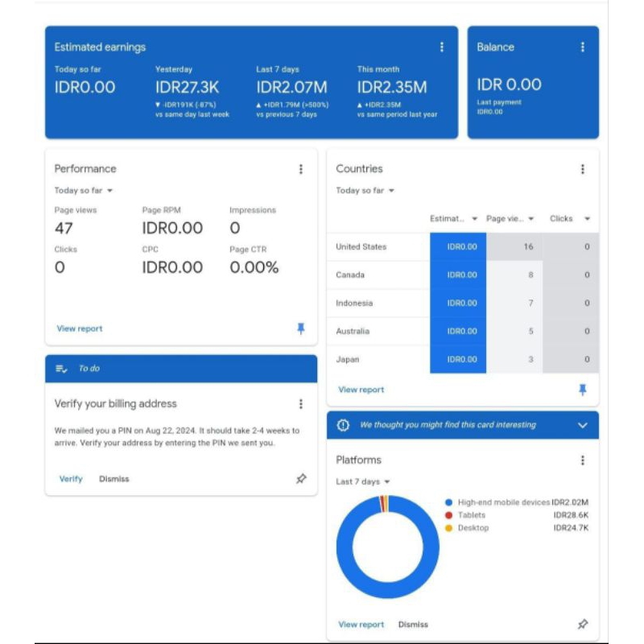Viewport: 644px width, 644px height.
Task: Select United States row in Countries table
Action: 364,247
